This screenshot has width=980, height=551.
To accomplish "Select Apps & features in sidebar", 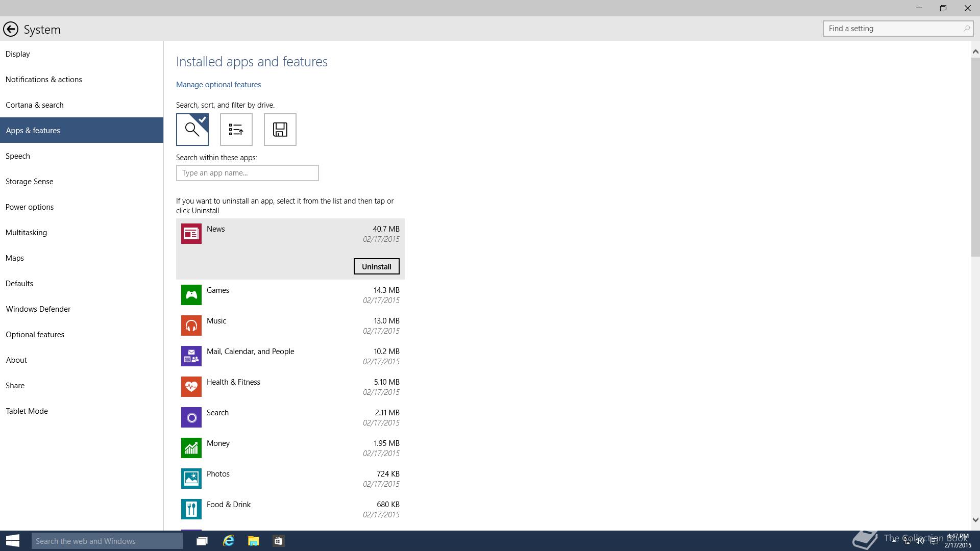I will pyautogui.click(x=82, y=131).
